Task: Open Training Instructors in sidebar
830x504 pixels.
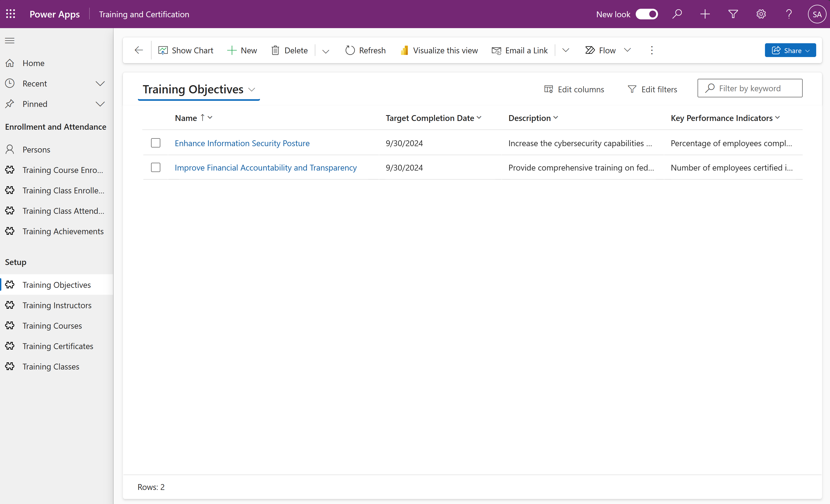Action: click(x=57, y=305)
